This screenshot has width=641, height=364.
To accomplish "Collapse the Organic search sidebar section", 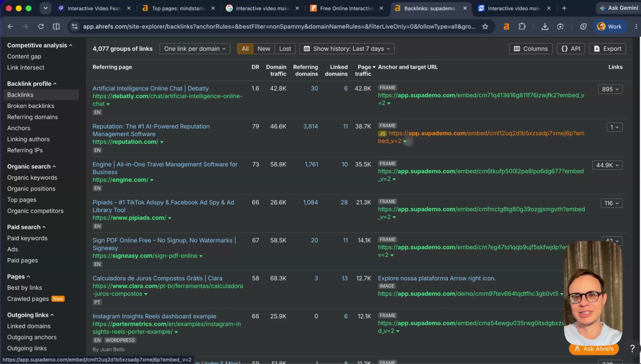I will pyautogui.click(x=31, y=166).
